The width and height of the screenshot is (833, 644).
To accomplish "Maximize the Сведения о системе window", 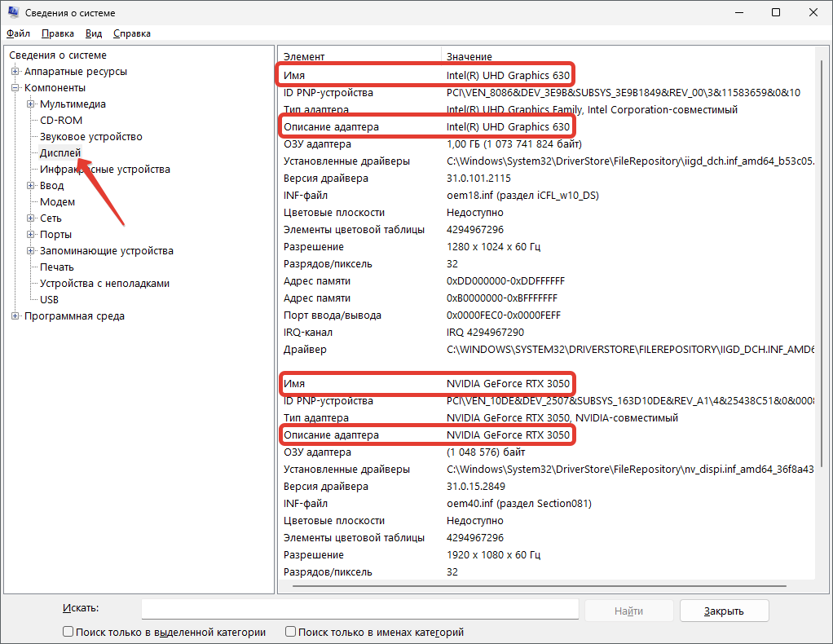I will click(776, 12).
